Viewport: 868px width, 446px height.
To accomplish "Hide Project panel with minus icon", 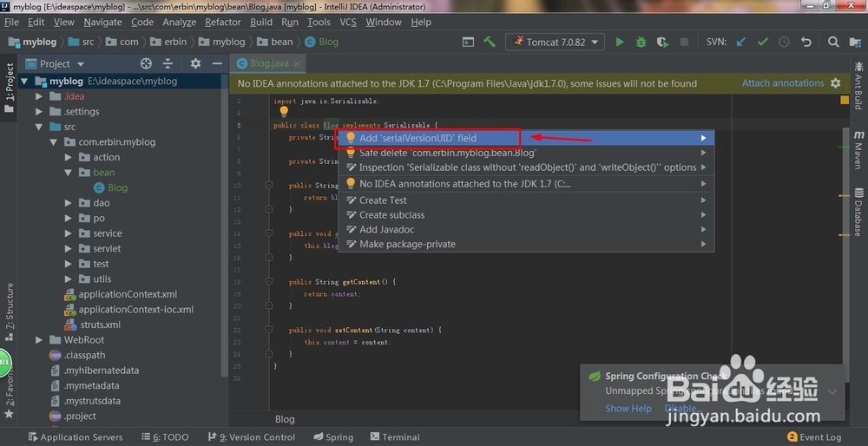I will (217, 63).
